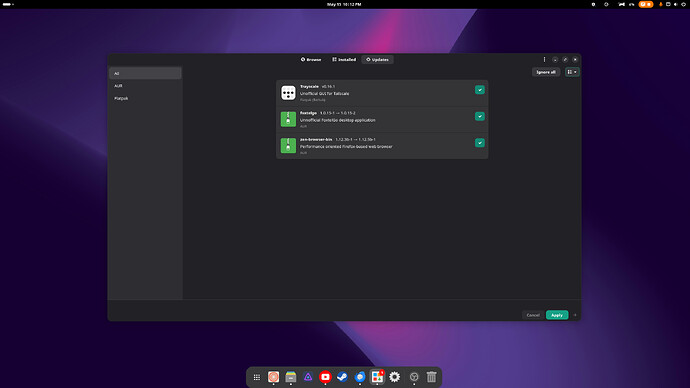Click the zen-browser-bin package icon
This screenshot has width=690, height=388.
288,146
